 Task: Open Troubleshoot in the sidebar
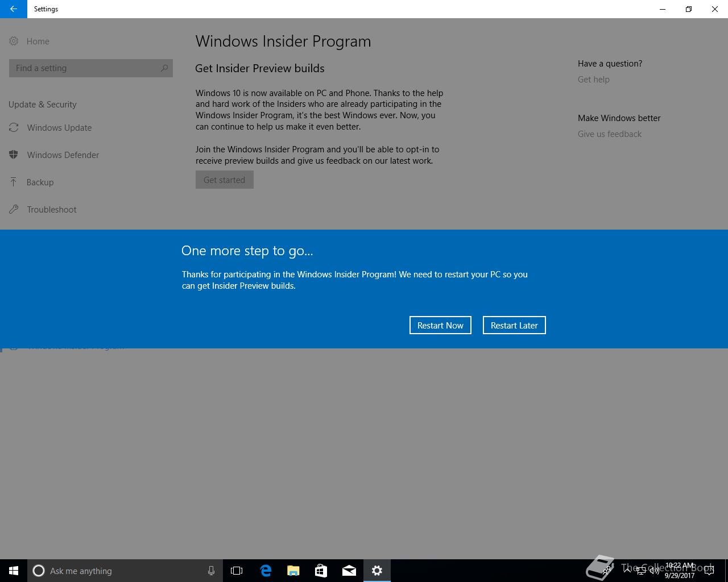[51, 209]
